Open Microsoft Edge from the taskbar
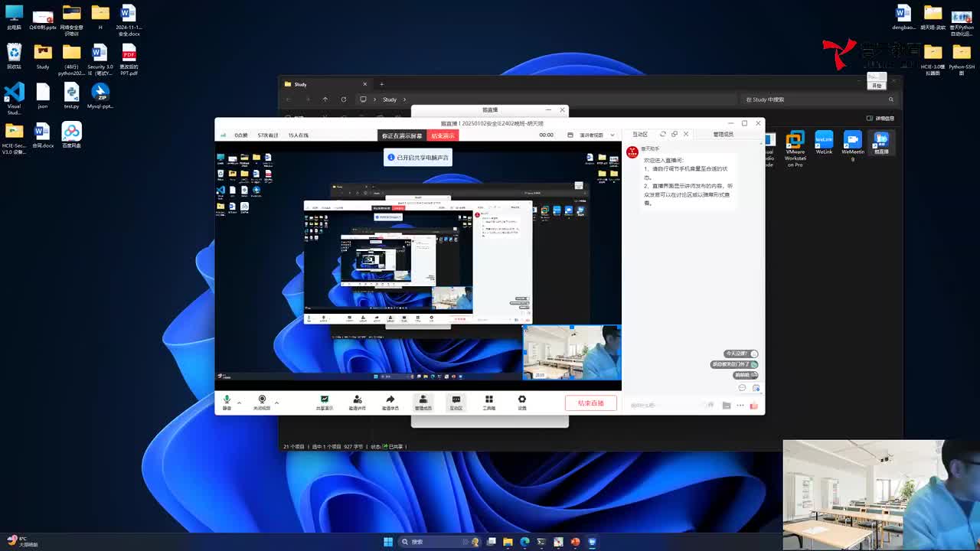This screenshot has width=980, height=551. [x=524, y=542]
